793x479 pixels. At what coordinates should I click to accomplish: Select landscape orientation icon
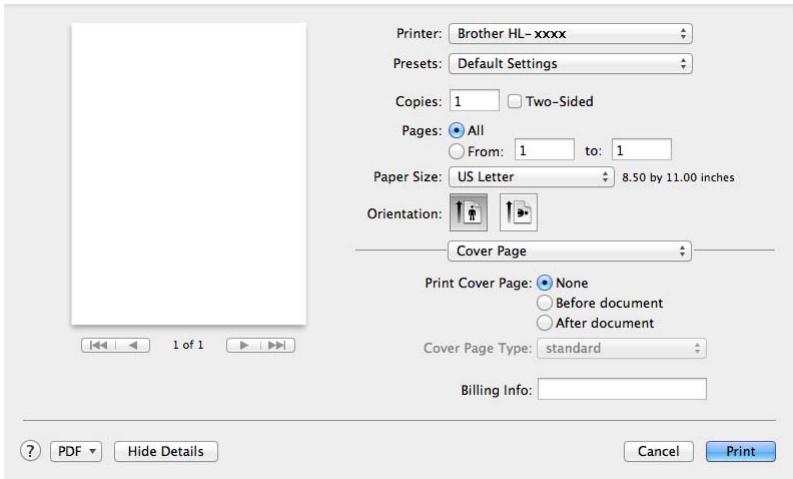pyautogui.click(x=518, y=212)
